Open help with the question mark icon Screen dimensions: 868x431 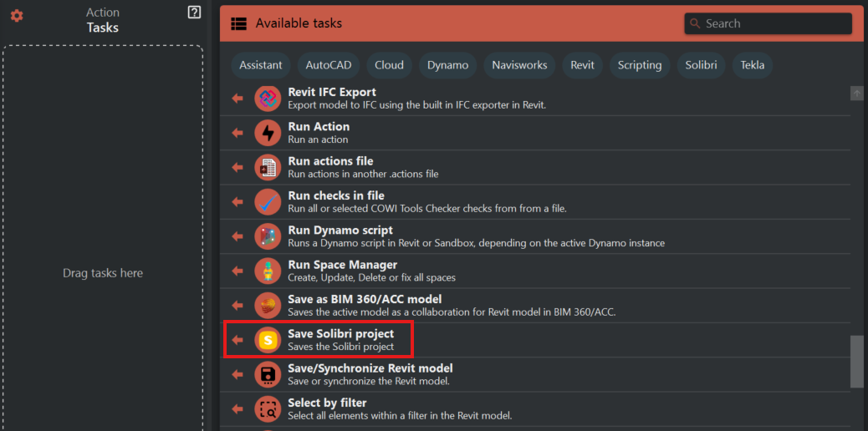coord(194,13)
